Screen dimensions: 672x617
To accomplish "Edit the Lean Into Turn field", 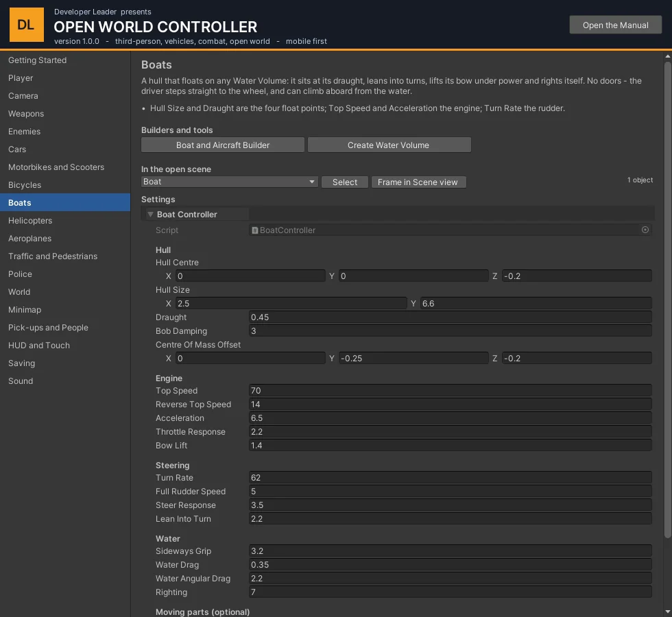I will tap(450, 518).
